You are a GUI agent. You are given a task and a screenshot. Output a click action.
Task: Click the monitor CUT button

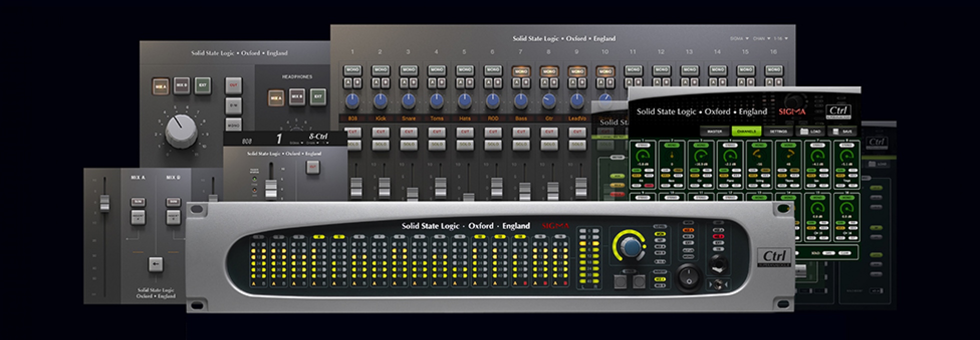click(233, 85)
